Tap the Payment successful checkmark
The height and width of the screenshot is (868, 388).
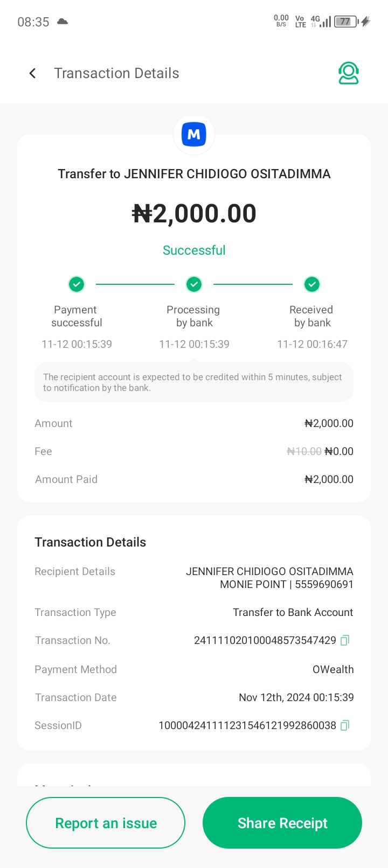click(x=77, y=284)
